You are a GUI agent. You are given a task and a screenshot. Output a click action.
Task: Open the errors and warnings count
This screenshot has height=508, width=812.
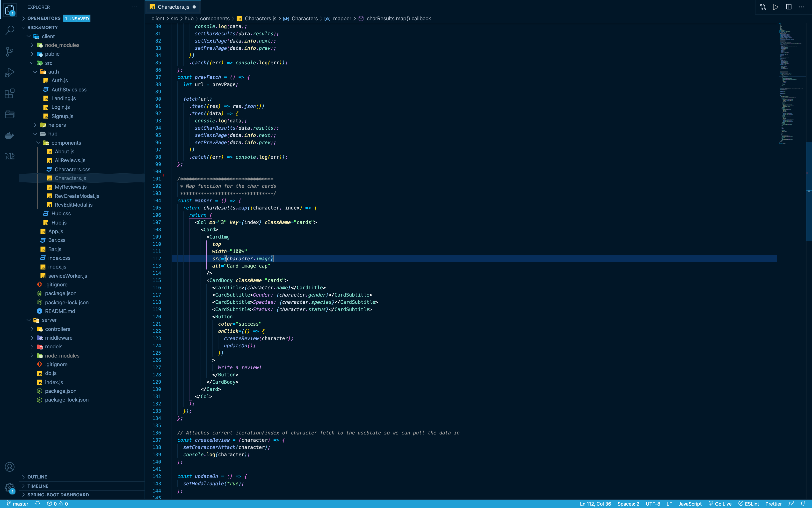click(x=57, y=504)
